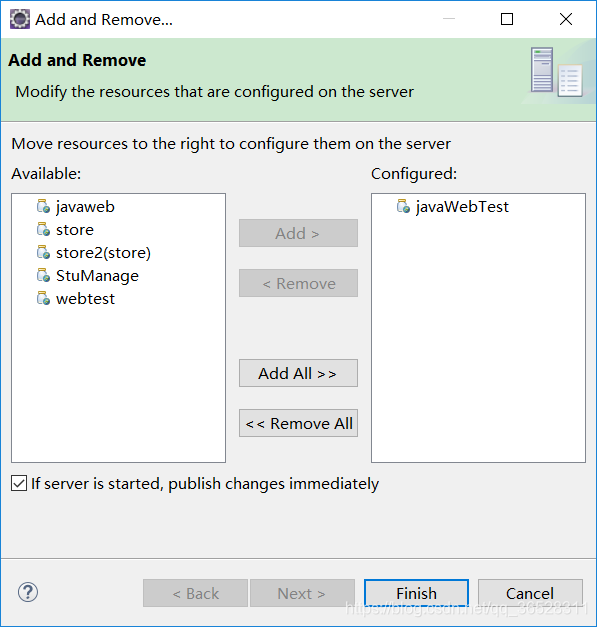Click the store module icon

(43, 230)
